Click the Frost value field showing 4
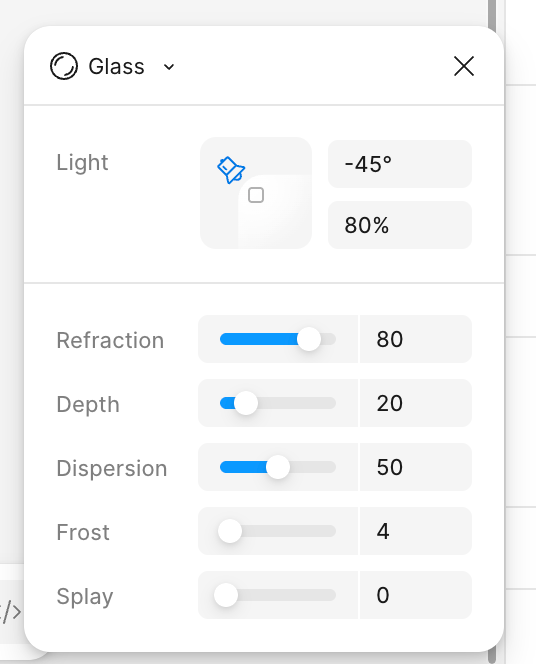This screenshot has height=664, width=536. point(416,531)
